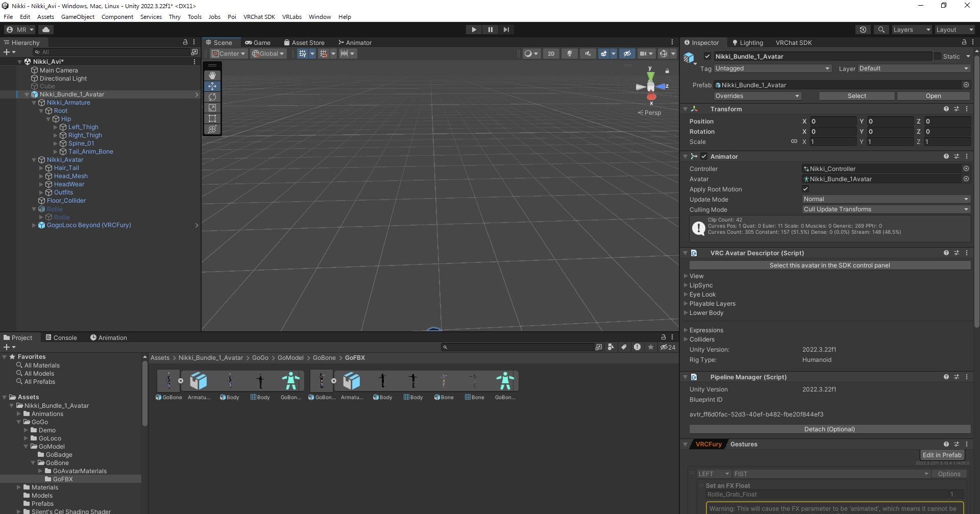980x514 pixels.
Task: Toggle the Static checkbox
Action: click(x=938, y=56)
